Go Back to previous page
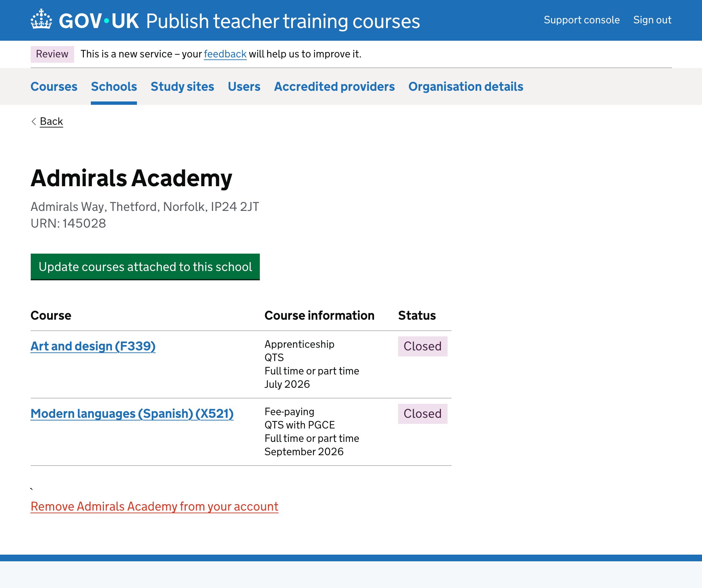 click(51, 121)
